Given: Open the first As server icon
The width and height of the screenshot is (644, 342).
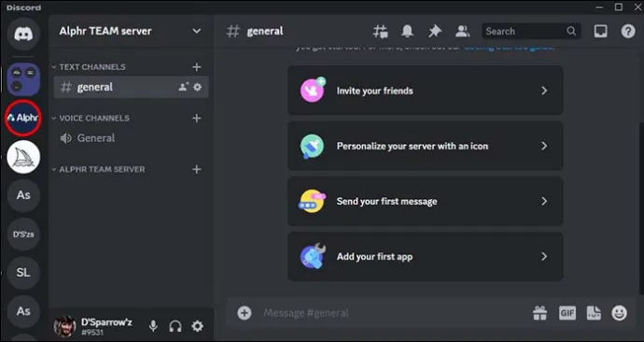Looking at the screenshot, I should (x=23, y=195).
